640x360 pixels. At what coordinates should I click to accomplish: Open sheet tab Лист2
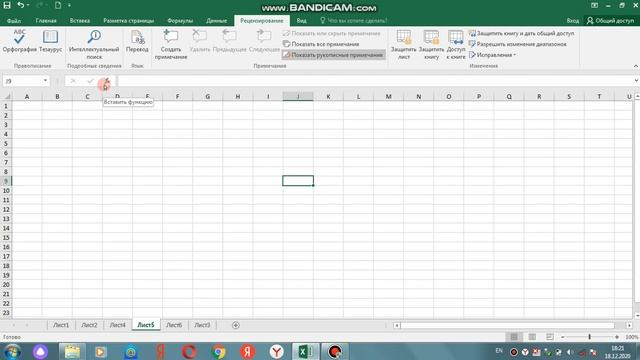pyautogui.click(x=89, y=325)
